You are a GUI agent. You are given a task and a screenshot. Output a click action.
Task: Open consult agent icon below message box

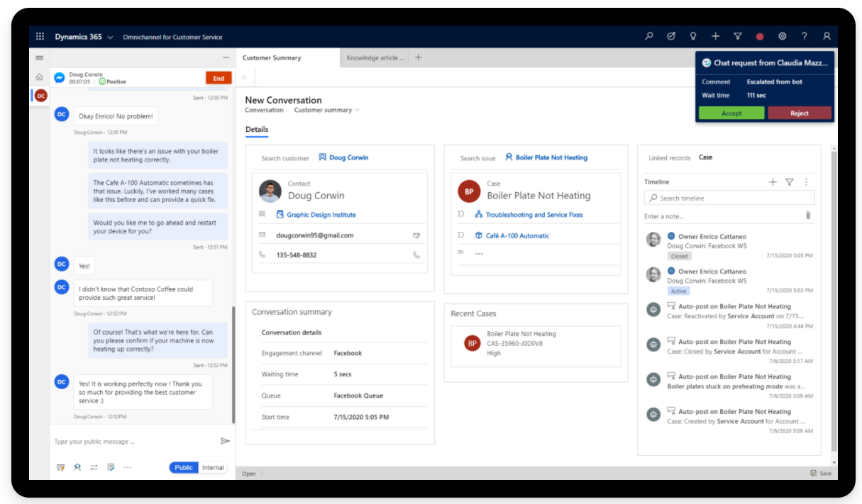(x=77, y=468)
